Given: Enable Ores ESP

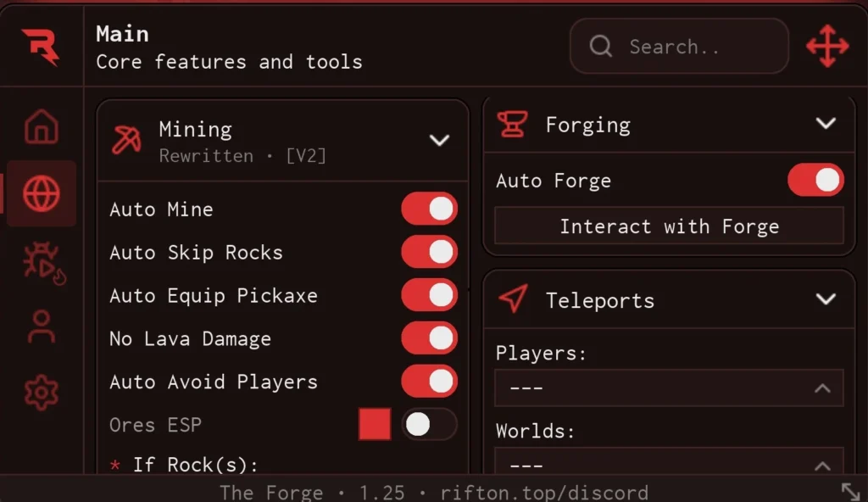Looking at the screenshot, I should pos(430,425).
